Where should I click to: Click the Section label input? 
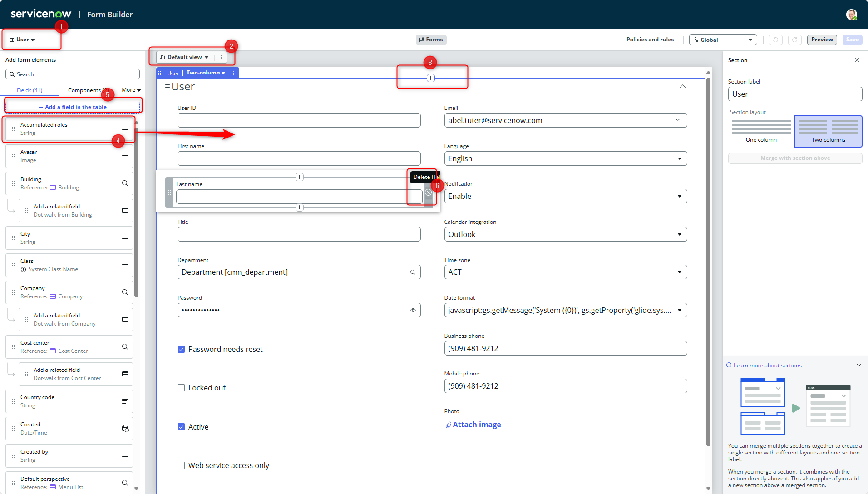click(x=795, y=94)
